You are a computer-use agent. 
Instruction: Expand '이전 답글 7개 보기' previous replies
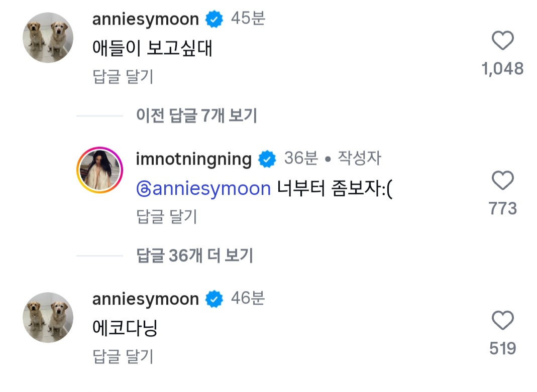click(196, 115)
